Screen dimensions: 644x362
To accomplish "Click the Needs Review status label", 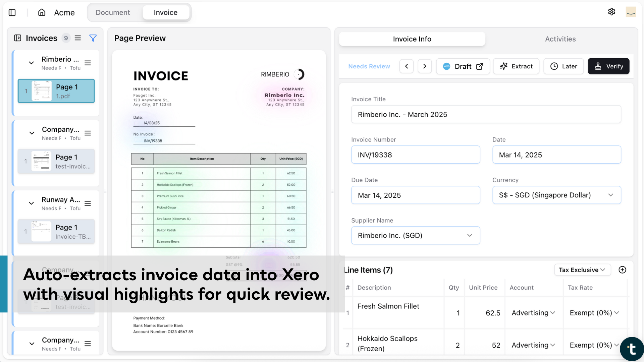I will click(x=369, y=66).
